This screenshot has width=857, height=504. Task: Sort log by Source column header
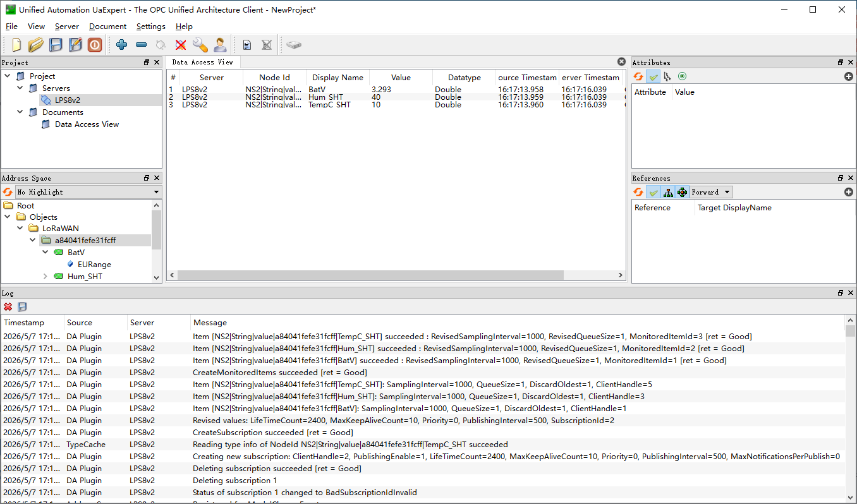point(96,323)
